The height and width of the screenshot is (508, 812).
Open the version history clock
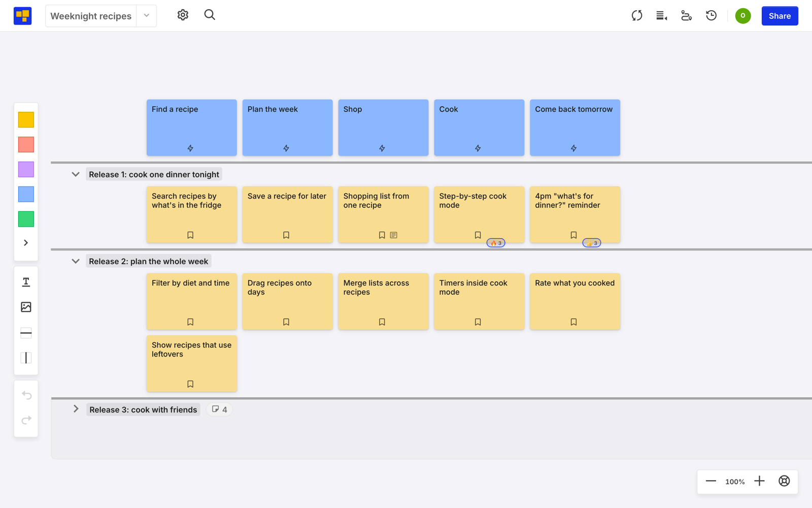point(711,16)
